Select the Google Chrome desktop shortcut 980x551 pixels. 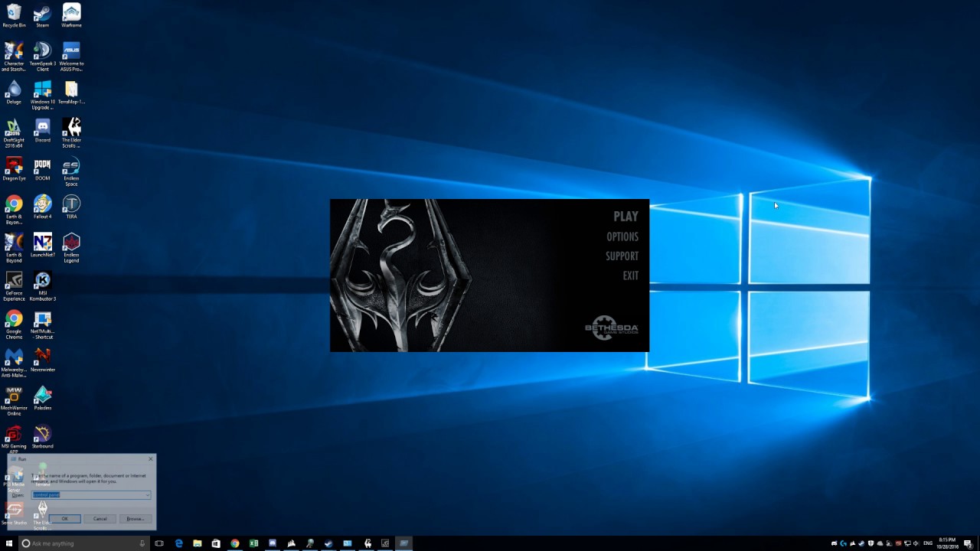point(14,324)
